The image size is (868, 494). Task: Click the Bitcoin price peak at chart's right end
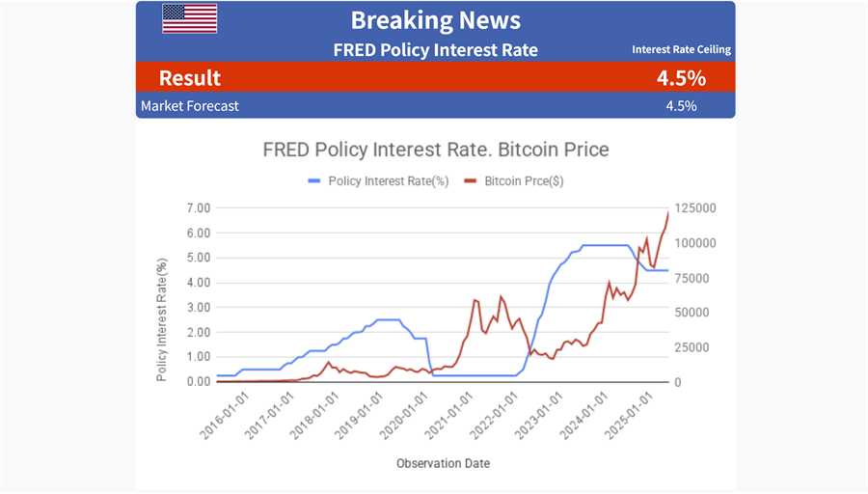click(667, 211)
